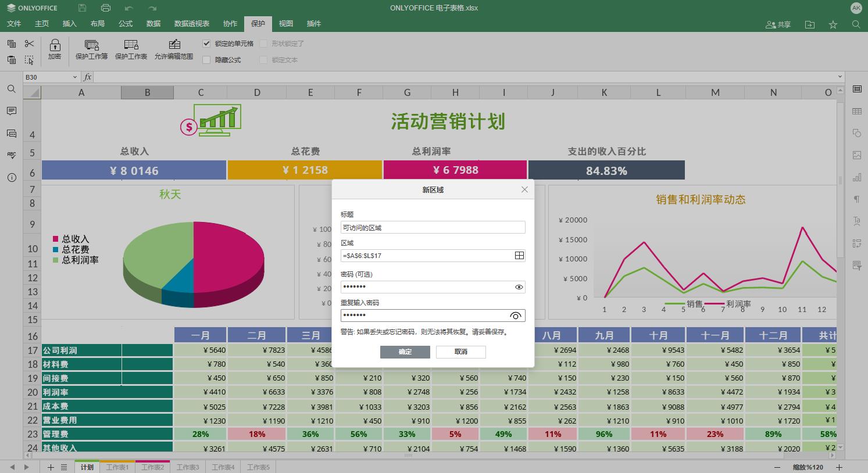This screenshot has height=473, width=868.
Task: Open image settings in the right sidebar
Action: click(857, 155)
